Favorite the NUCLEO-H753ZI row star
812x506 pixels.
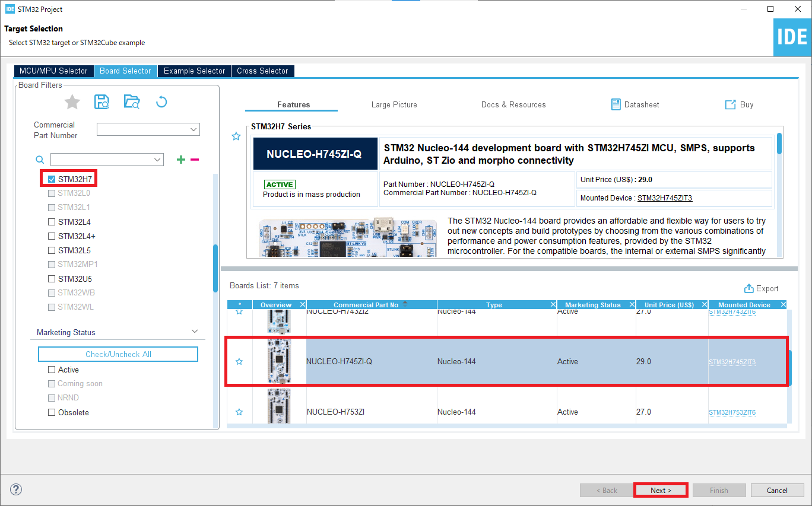tap(239, 412)
